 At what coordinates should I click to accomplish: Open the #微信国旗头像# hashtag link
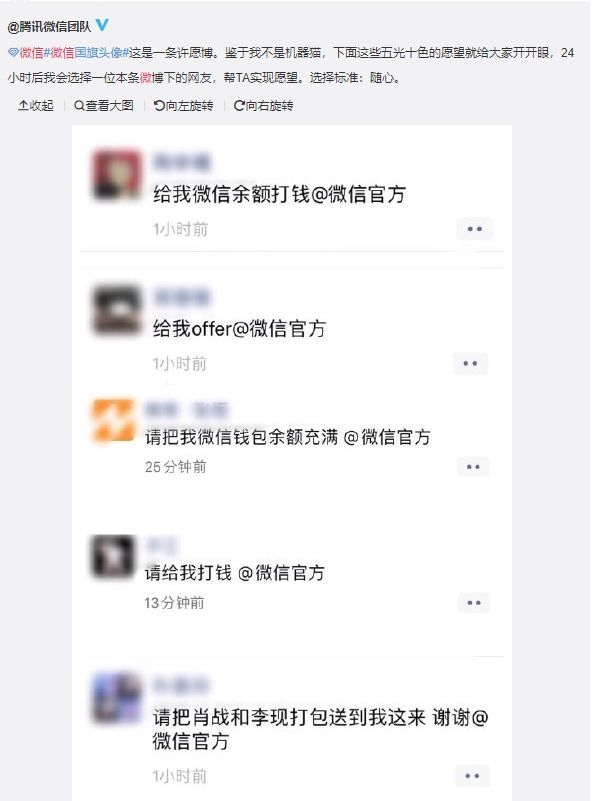86,53
